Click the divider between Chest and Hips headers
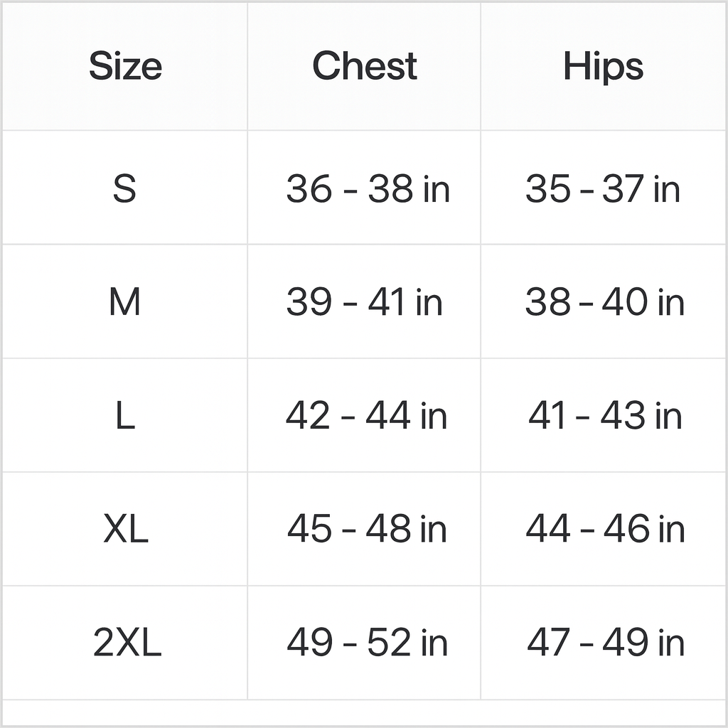 coord(481,67)
